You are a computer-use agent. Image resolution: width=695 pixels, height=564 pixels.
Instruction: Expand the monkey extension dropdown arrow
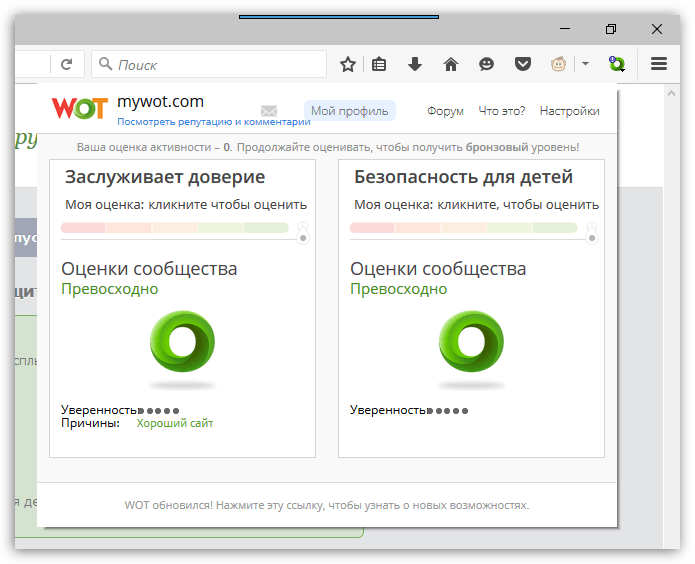585,64
